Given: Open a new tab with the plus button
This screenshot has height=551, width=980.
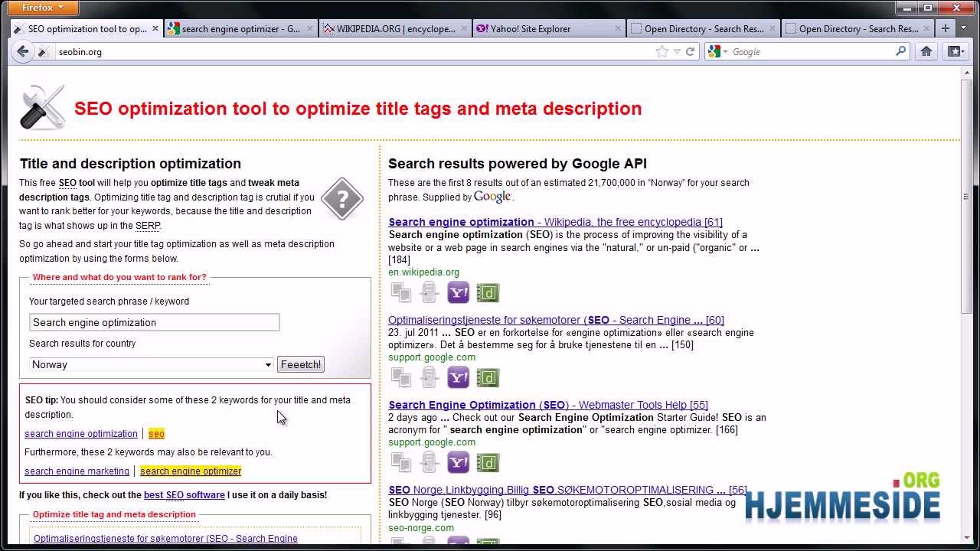Looking at the screenshot, I should coord(945,28).
